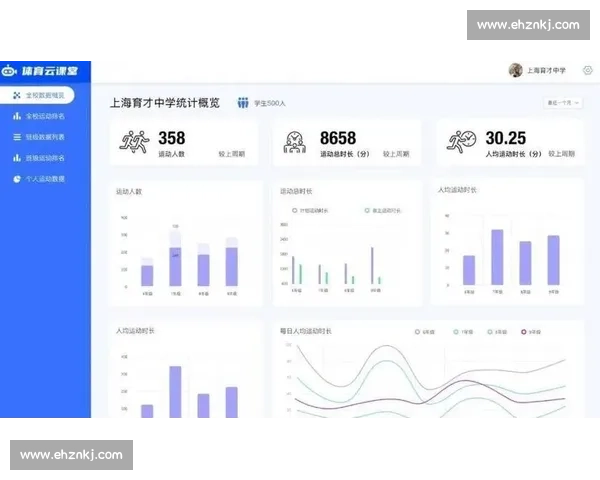Click the value 8658
The image size is (600, 480).
click(x=338, y=138)
